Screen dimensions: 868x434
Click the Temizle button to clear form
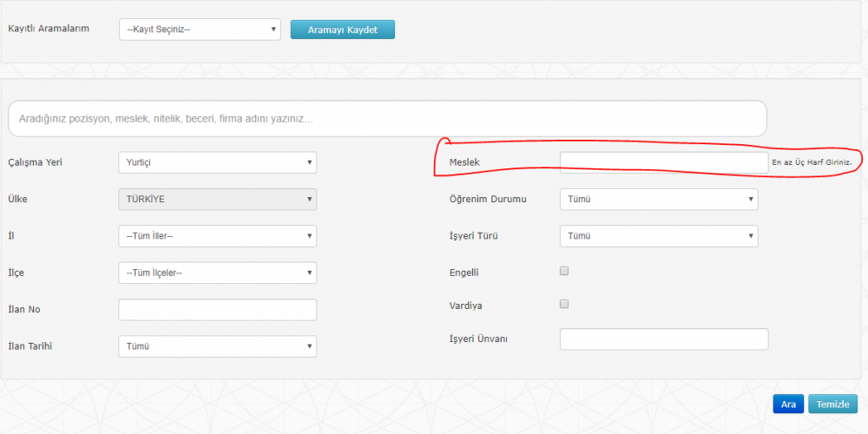point(832,404)
